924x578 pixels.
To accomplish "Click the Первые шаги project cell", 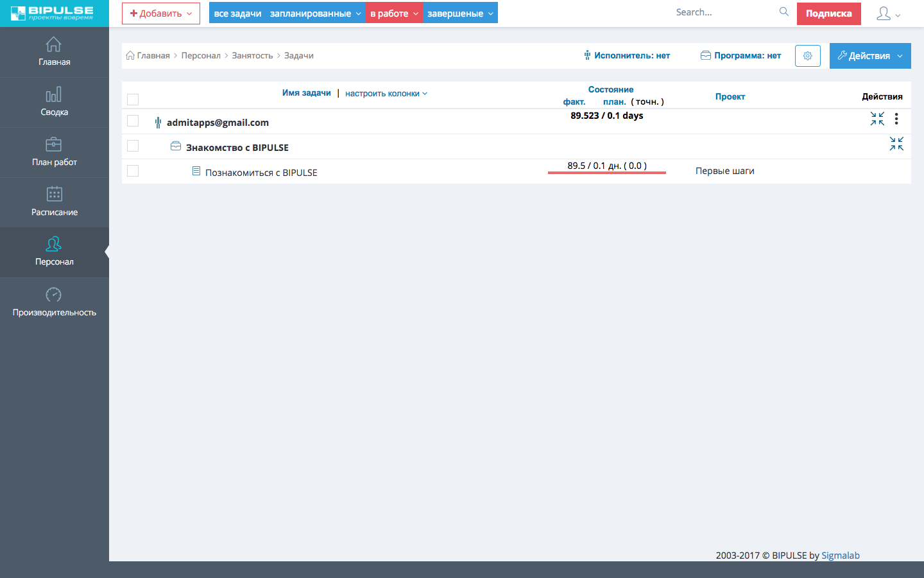I will click(x=725, y=171).
